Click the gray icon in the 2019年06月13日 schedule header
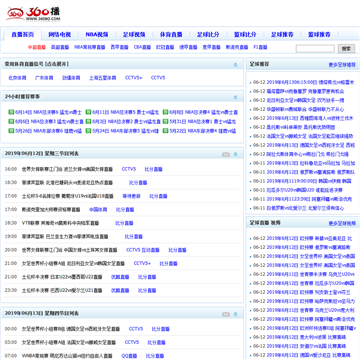Viewport: 360px width, 360px height. click(x=226, y=314)
